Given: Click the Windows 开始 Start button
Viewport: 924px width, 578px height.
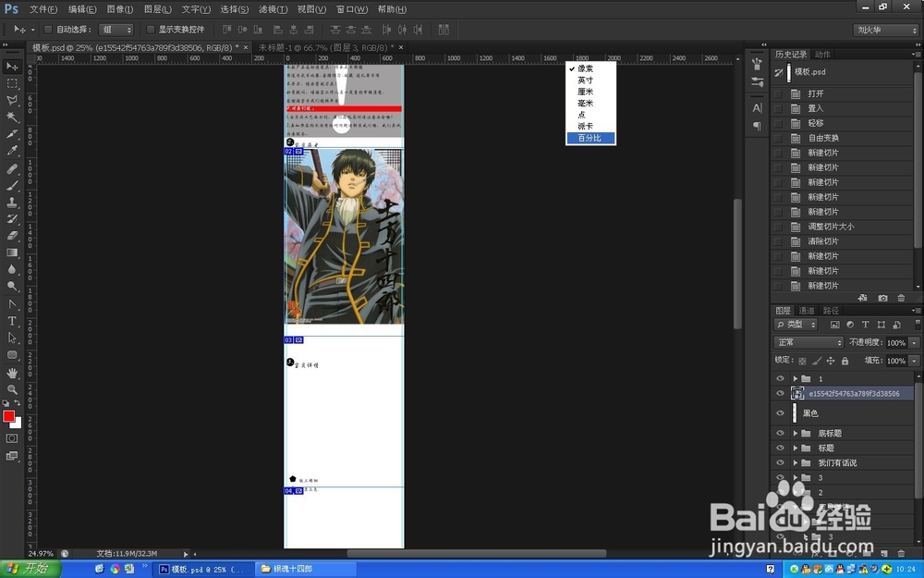Looking at the screenshot, I should [x=30, y=569].
